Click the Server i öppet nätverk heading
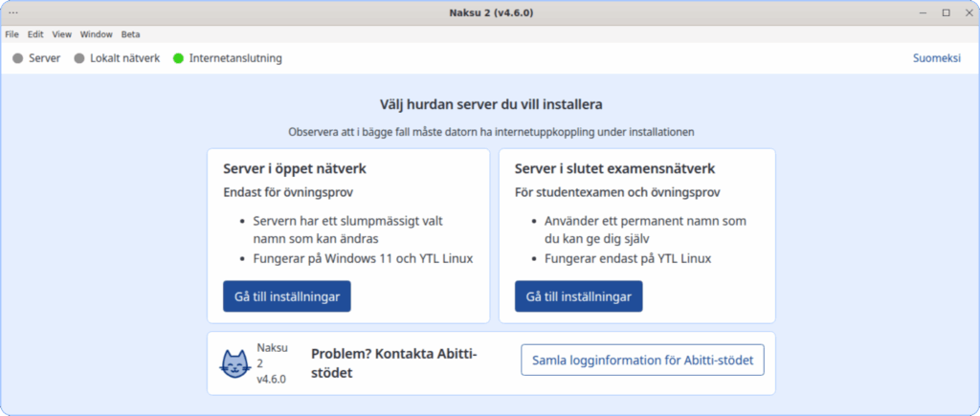This screenshot has width=980, height=416. (295, 169)
